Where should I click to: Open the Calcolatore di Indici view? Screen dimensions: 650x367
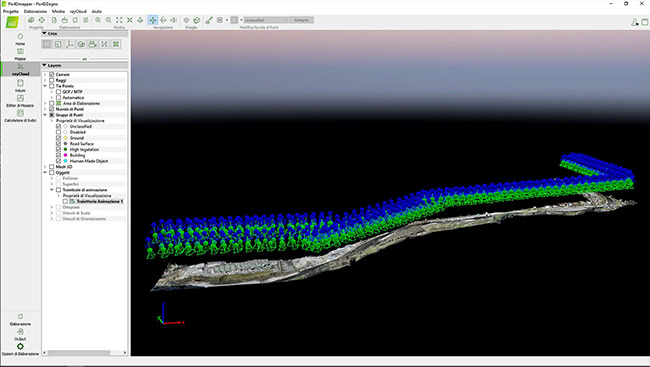(x=20, y=116)
